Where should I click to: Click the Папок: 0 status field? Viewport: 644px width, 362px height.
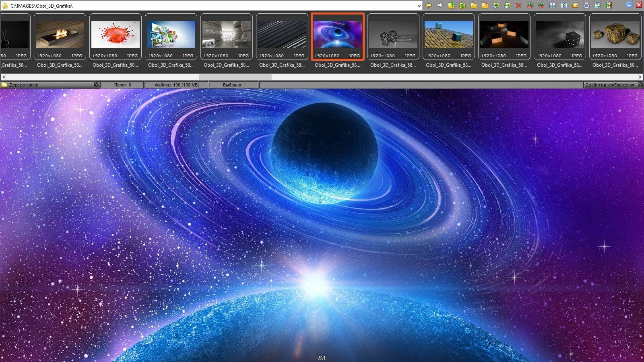point(122,85)
